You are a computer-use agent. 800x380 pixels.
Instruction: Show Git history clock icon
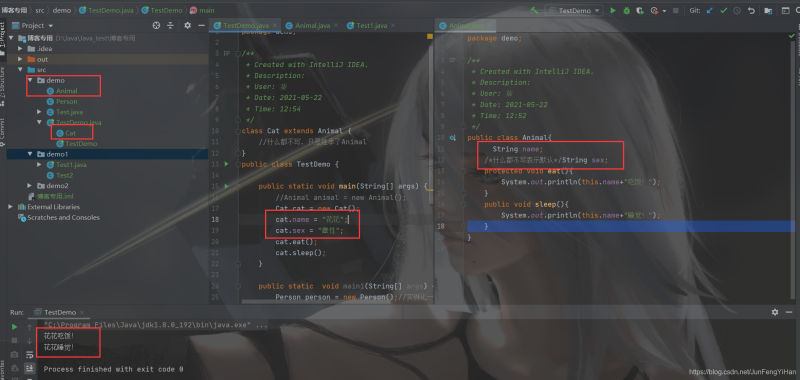pyautogui.click(x=737, y=10)
